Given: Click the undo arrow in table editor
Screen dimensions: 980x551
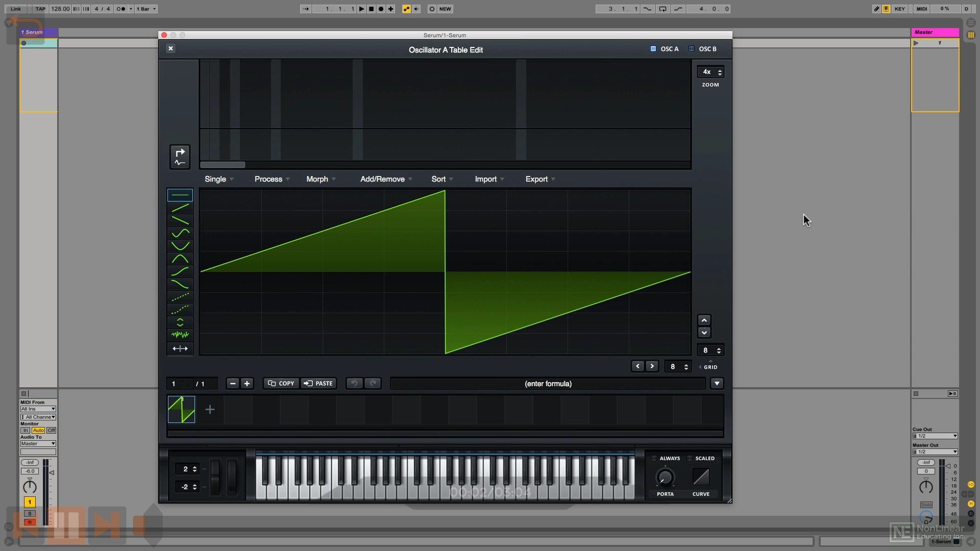Looking at the screenshot, I should [x=355, y=383].
